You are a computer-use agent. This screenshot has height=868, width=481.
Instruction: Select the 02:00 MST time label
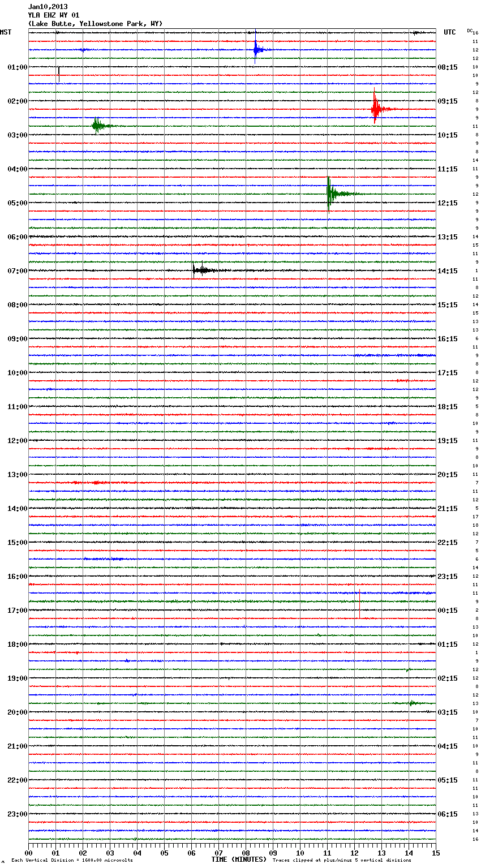click(18, 101)
